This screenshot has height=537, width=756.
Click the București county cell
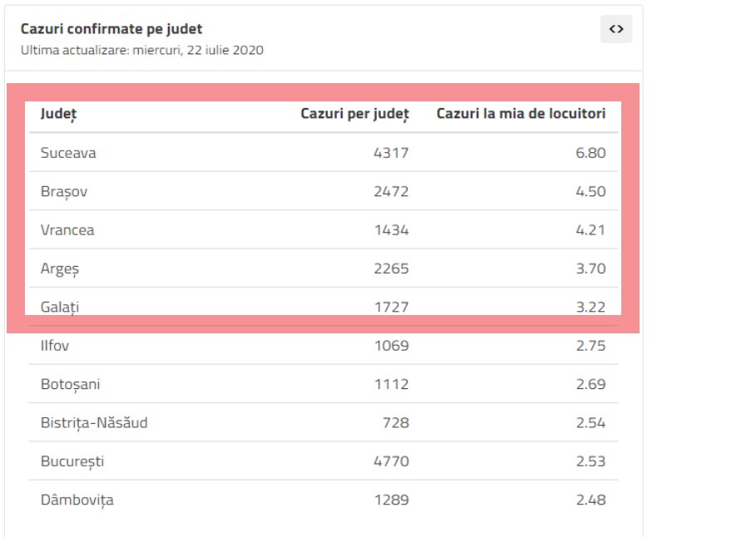pos(72,461)
